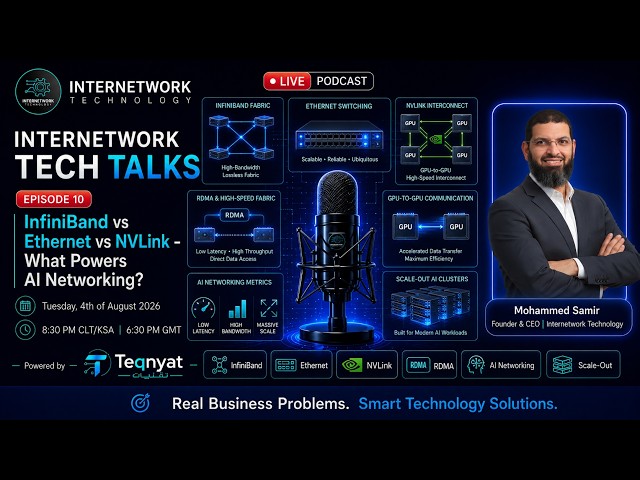Click the NVLink Interconnect GPU diagram
Image resolution: width=640 pixels, height=480 pixels.
(x=436, y=139)
